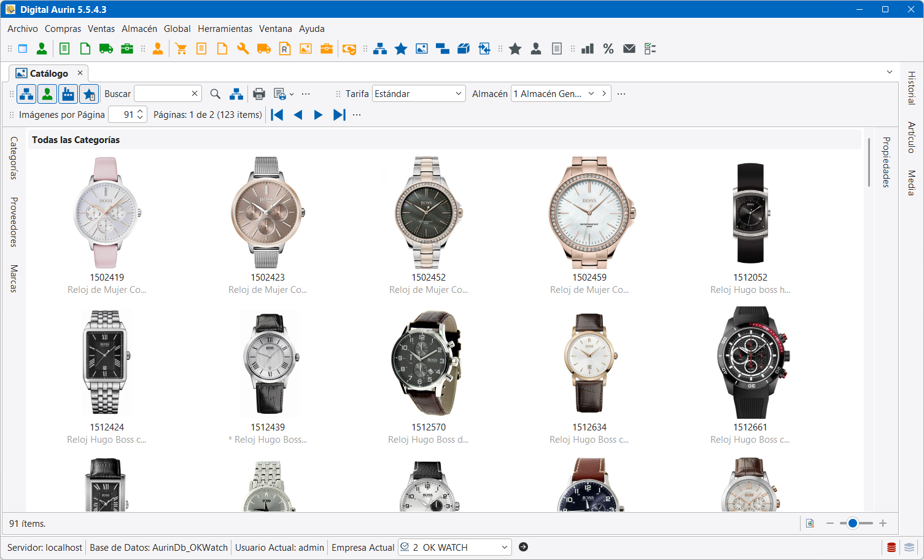Open the Compras menu

tap(63, 29)
